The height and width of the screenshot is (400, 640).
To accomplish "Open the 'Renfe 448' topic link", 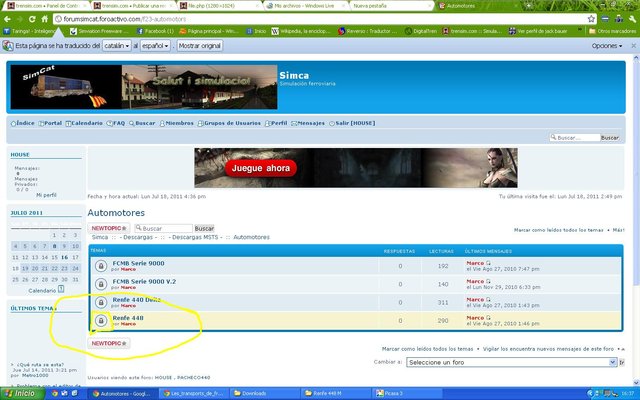I will click(128, 317).
